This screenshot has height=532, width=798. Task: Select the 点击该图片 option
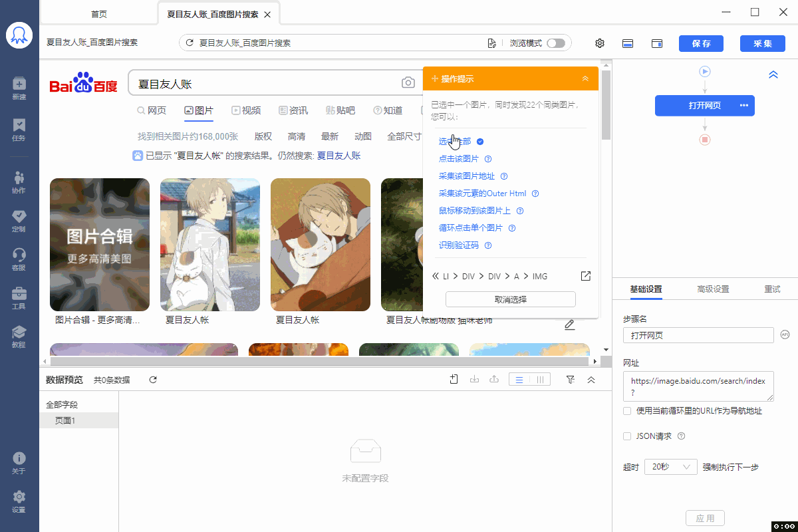pos(458,159)
